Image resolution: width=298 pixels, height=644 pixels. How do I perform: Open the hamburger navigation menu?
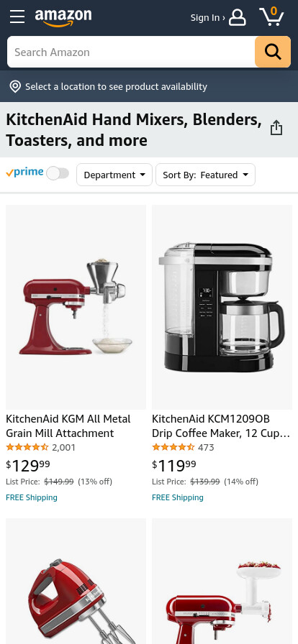[17, 17]
